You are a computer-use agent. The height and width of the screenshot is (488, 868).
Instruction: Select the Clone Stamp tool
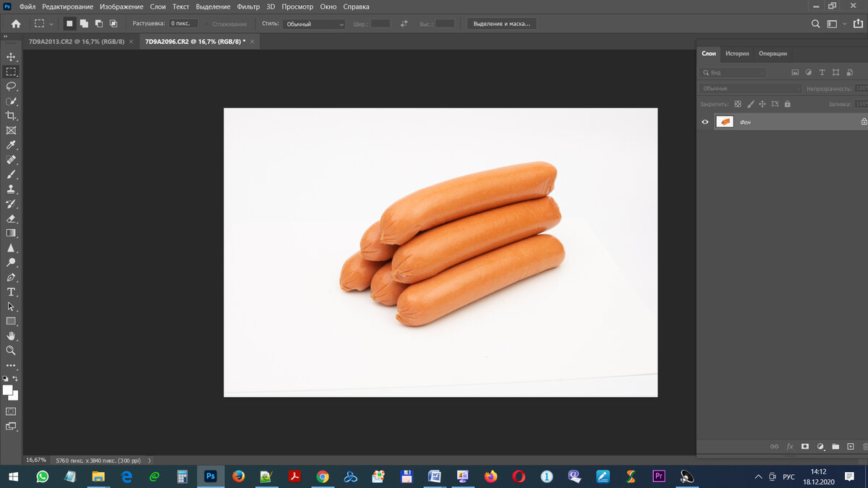(x=11, y=189)
